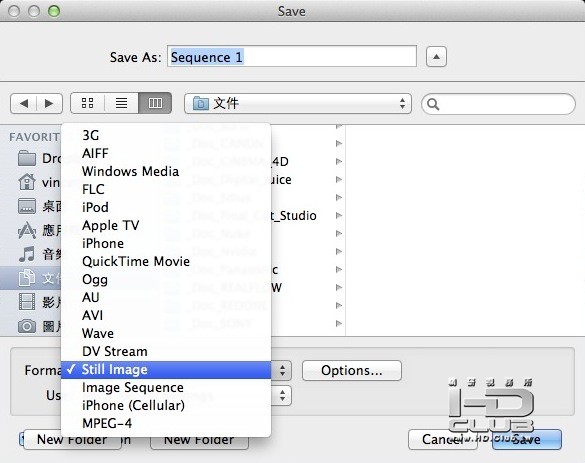Screen dimensions: 585x463
Task: Choose Windows Media format
Action: coord(166,171)
